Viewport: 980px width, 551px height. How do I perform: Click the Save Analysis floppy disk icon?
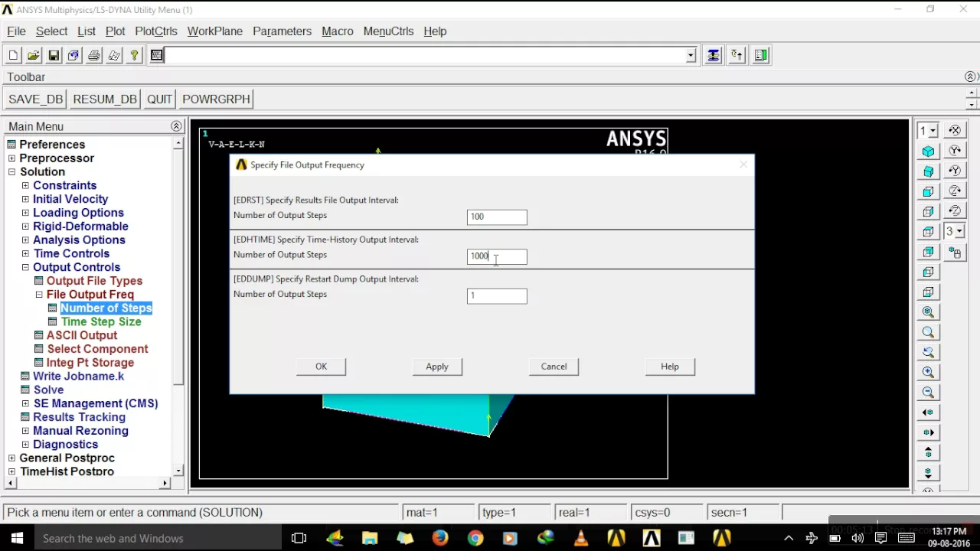tap(54, 55)
